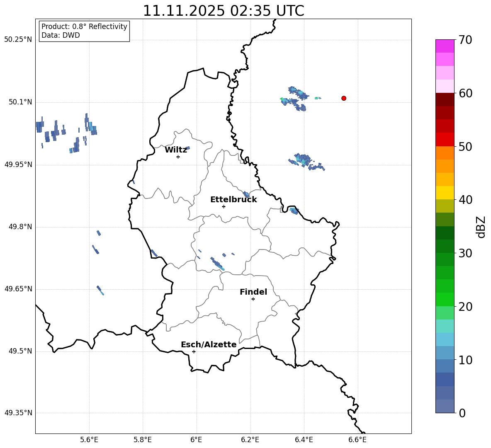Click the 60 tick on colorbar
The width and height of the screenshot is (491, 448).
pyautogui.click(x=465, y=93)
